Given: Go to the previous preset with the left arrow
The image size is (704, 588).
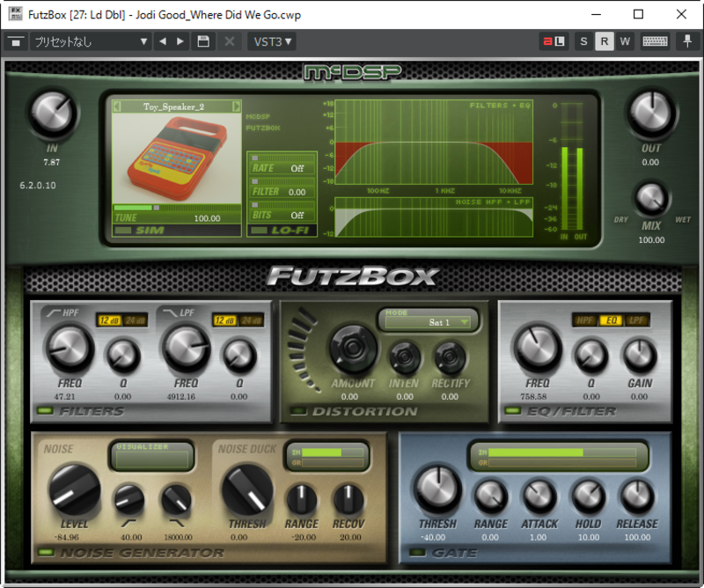Looking at the screenshot, I should [162, 41].
